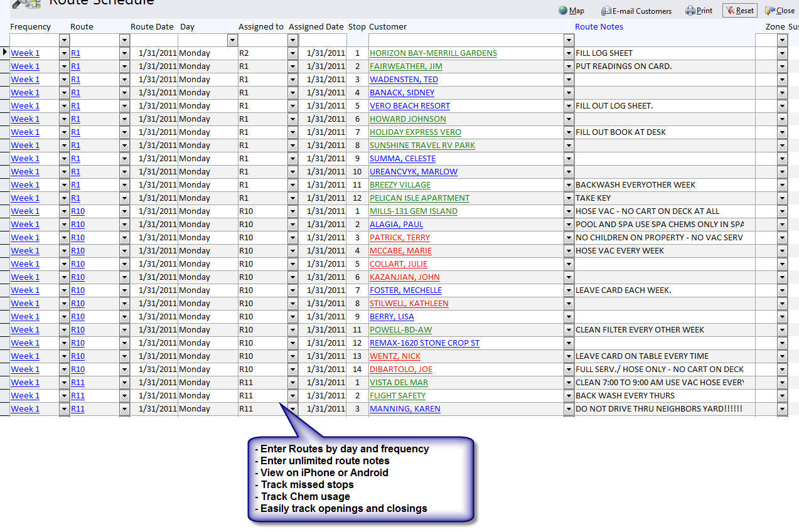Click Week 1 link in HORIZON BAY row
799x532 pixels.
click(x=25, y=53)
